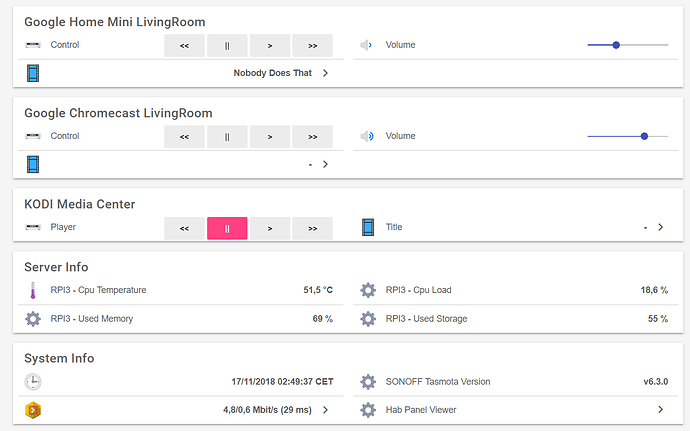The height and width of the screenshot is (431, 690).
Task: Click the SONOFF Tasmota Version label
Action: point(438,382)
